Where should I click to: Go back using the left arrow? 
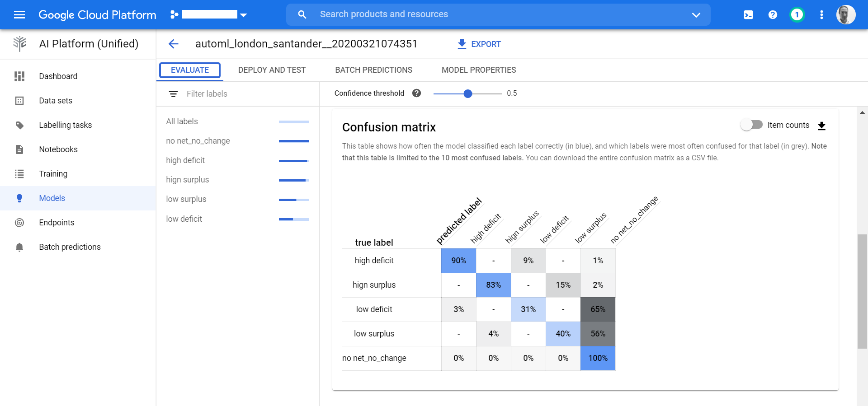pyautogui.click(x=174, y=44)
